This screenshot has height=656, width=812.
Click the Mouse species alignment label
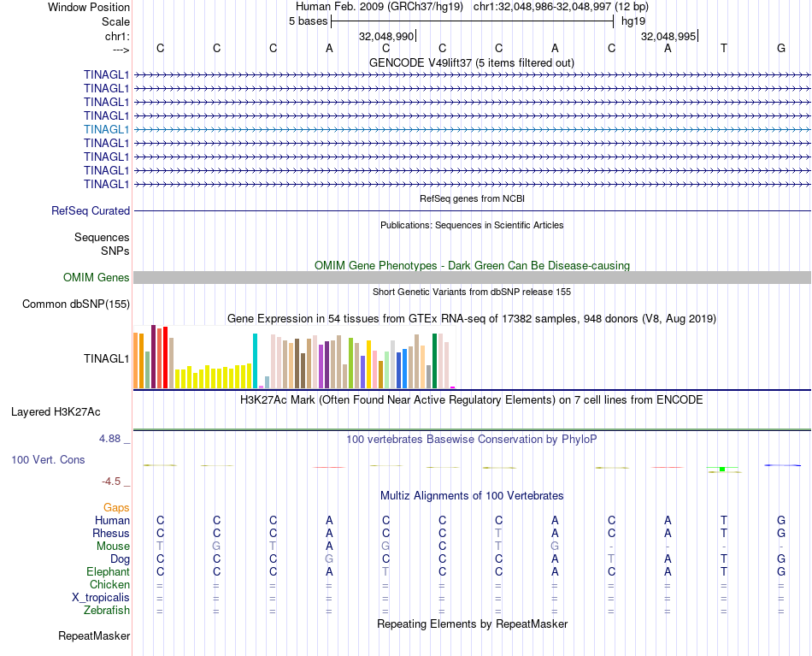pyautogui.click(x=113, y=546)
